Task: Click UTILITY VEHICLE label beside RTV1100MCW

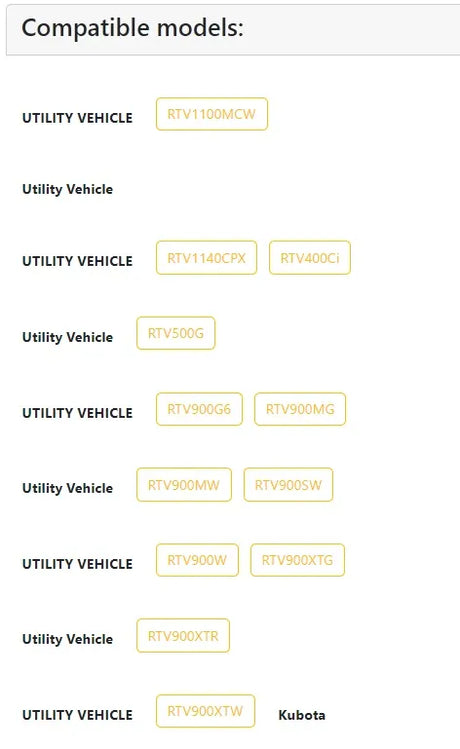Action: pyautogui.click(x=77, y=118)
